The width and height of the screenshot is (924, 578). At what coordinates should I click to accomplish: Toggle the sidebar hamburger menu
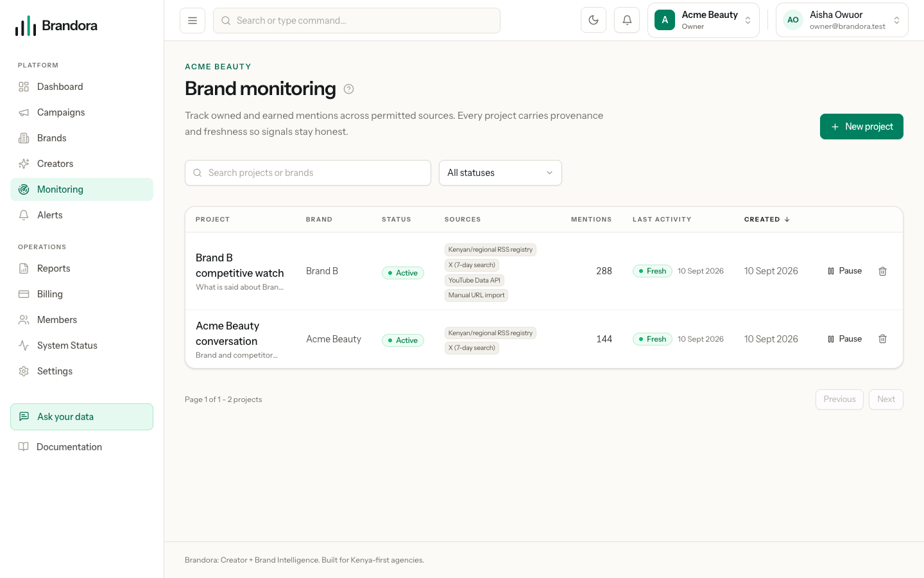tap(193, 21)
